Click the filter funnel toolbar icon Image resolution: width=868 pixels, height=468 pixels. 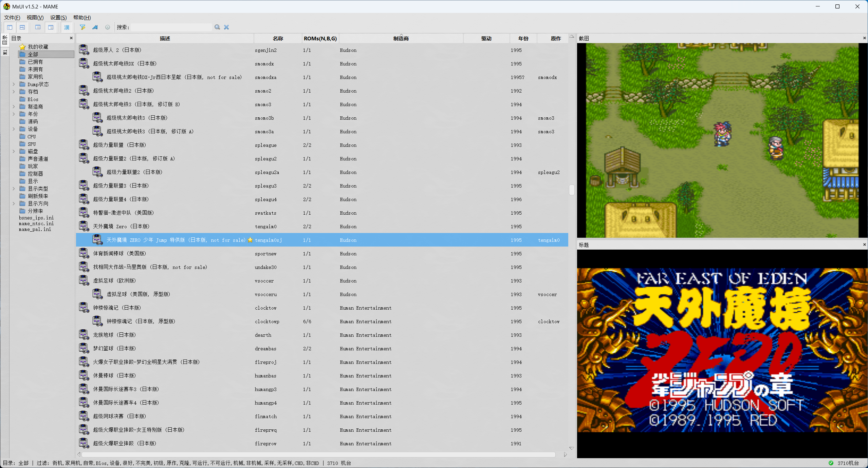point(82,27)
